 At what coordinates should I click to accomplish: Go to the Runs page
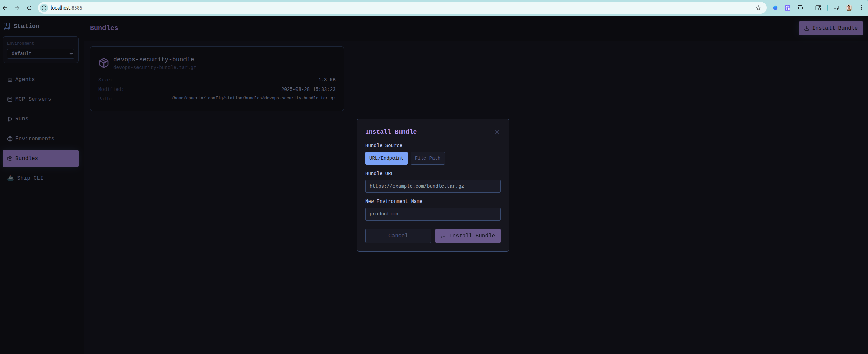pos(41,119)
